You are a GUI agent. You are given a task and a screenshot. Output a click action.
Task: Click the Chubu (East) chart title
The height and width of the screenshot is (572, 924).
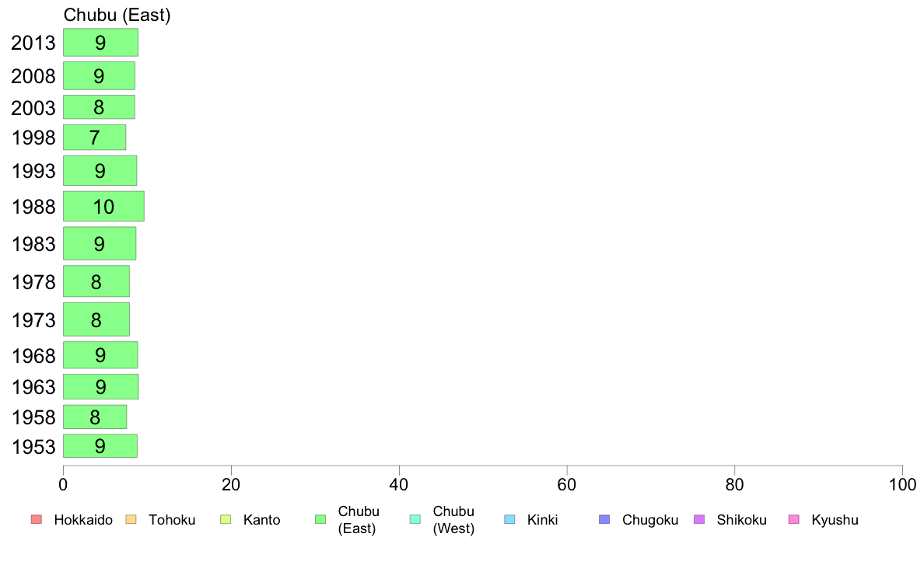click(x=117, y=15)
